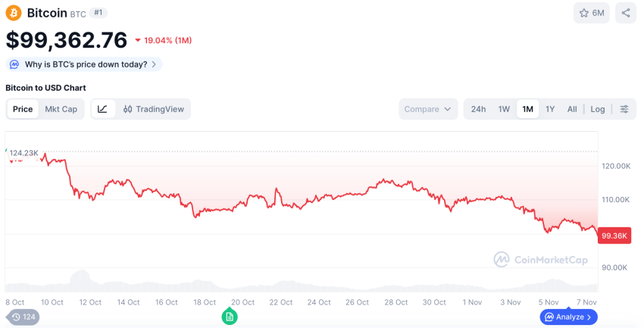Click the 90.00K axis label
Screen dimensions: 644x328
614,267
